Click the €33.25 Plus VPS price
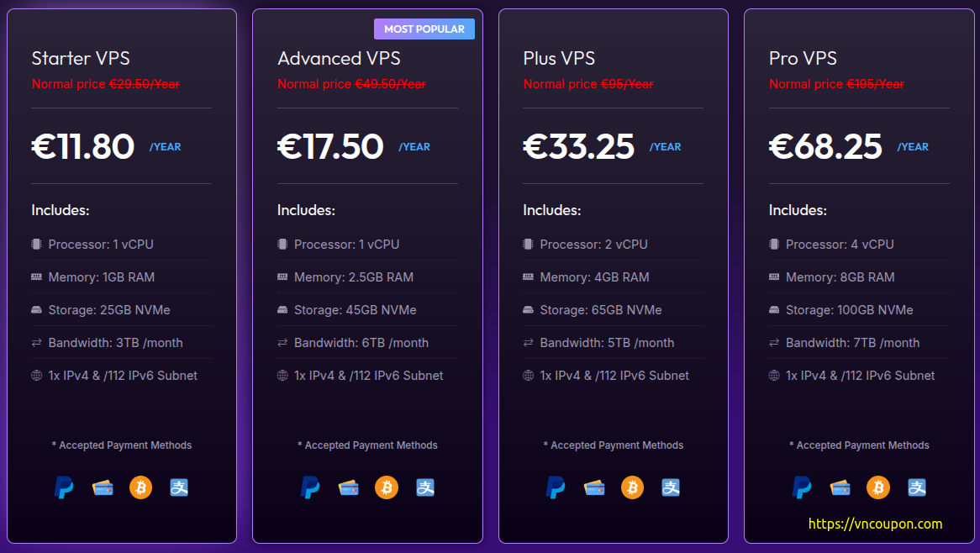Screen dimensions: 980x553 579,146
